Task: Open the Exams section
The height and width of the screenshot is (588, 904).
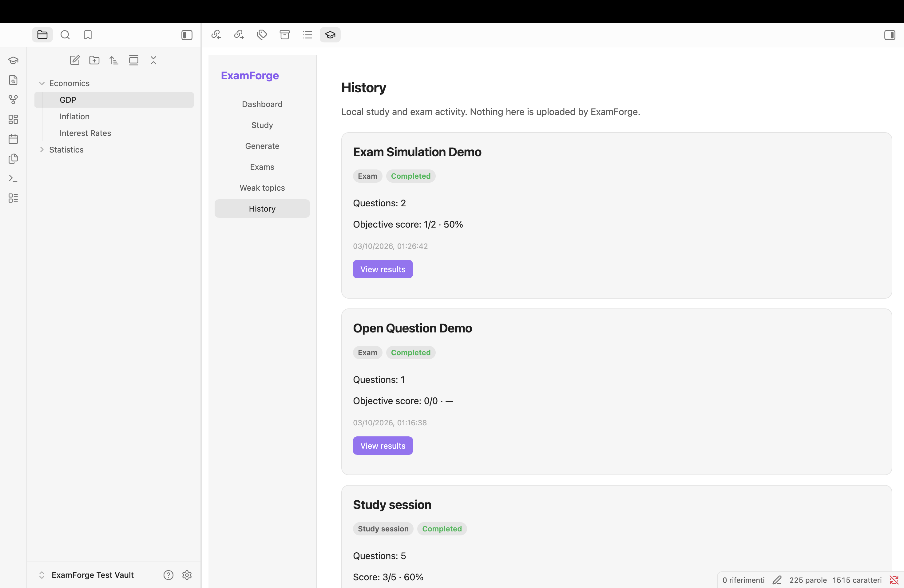Action: (x=262, y=167)
